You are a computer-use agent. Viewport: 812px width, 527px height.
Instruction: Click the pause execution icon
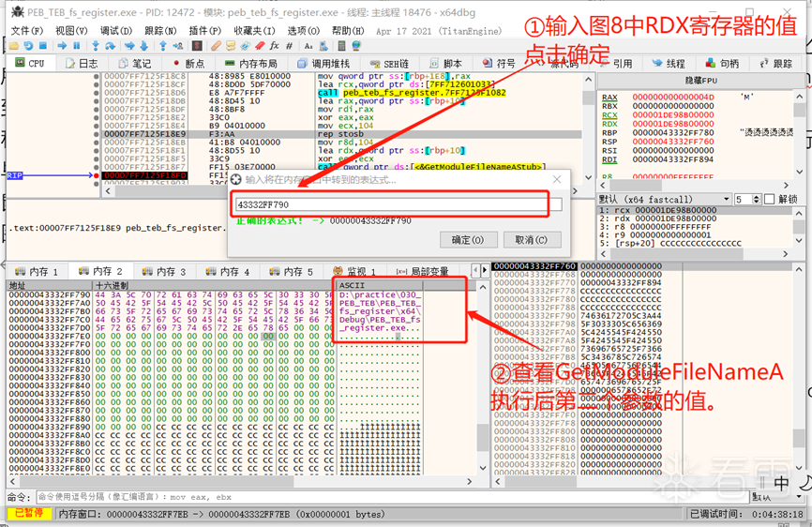click(77, 46)
